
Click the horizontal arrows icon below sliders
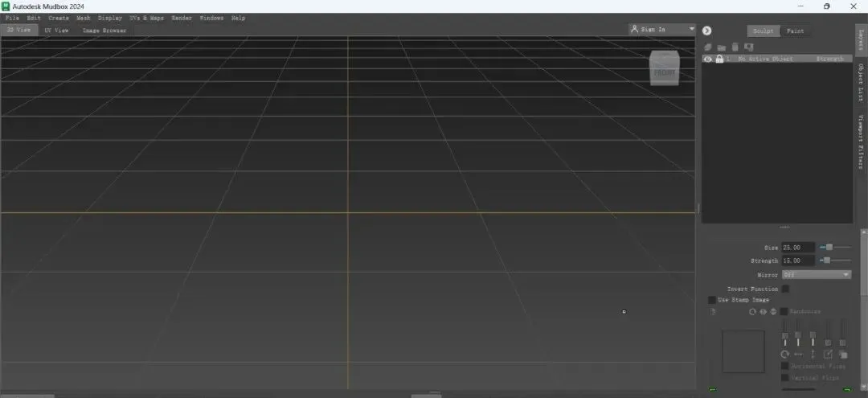pyautogui.click(x=798, y=355)
